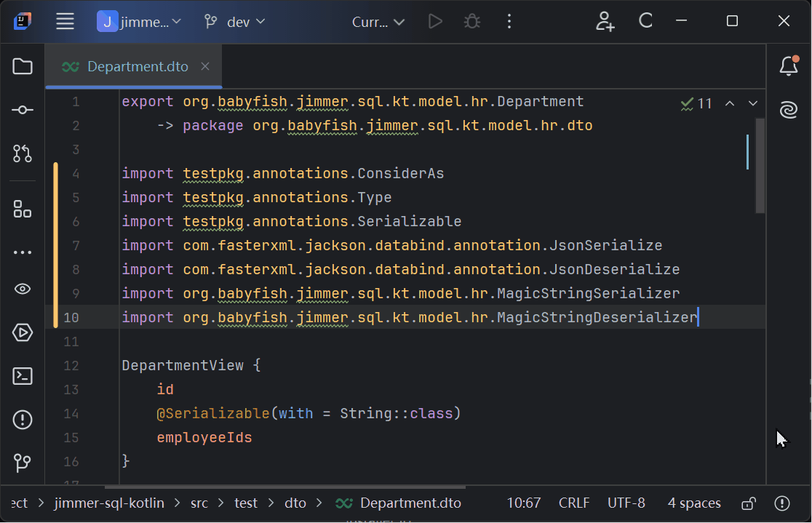Start debugging with the bug icon

[471, 21]
